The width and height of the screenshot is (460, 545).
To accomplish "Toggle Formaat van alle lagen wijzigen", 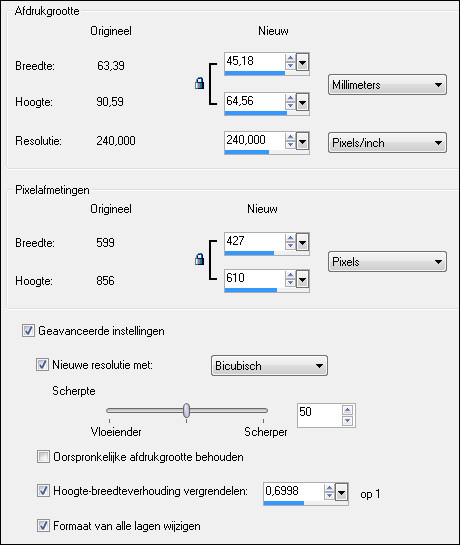I will 43,526.
